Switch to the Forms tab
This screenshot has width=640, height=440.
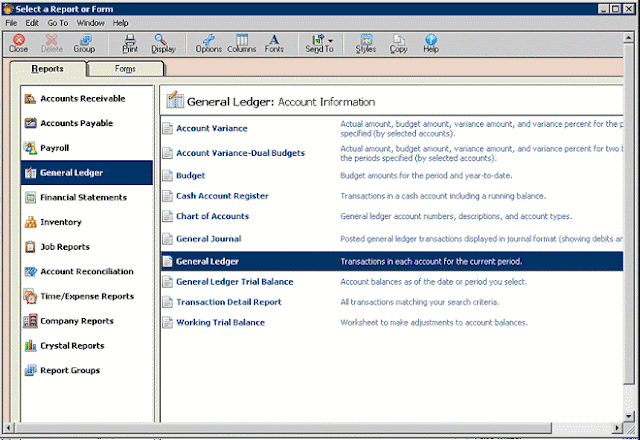coord(125,69)
